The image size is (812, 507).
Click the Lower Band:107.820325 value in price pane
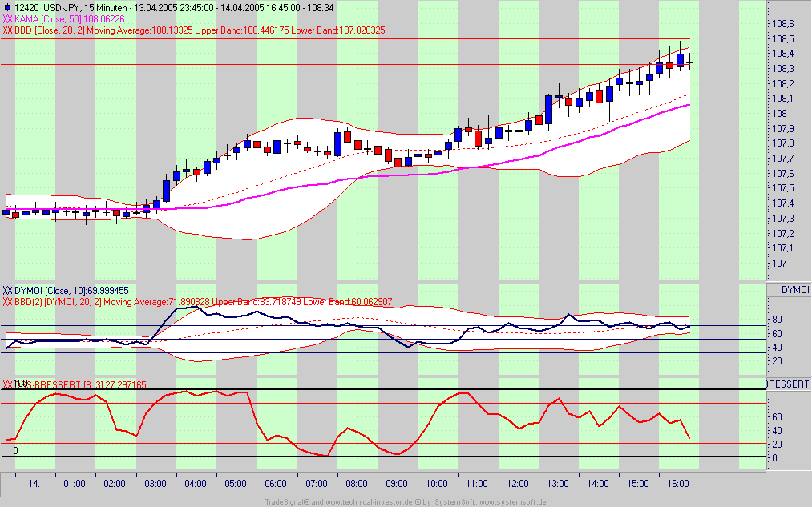coord(338,30)
